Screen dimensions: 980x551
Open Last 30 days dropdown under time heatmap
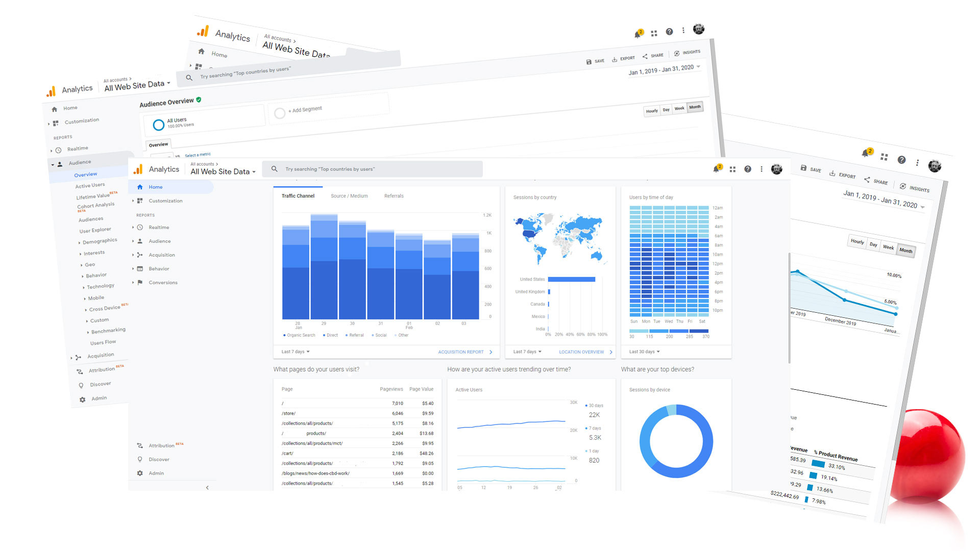[x=645, y=352]
